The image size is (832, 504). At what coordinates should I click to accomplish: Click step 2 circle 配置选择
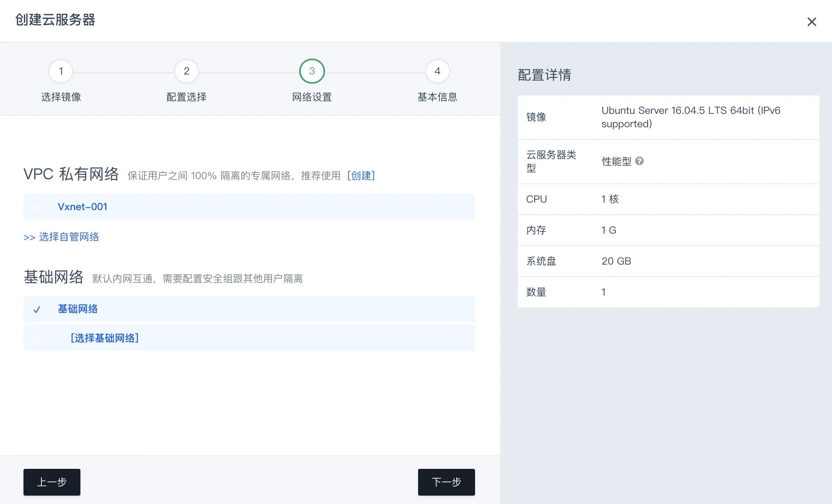point(186,71)
